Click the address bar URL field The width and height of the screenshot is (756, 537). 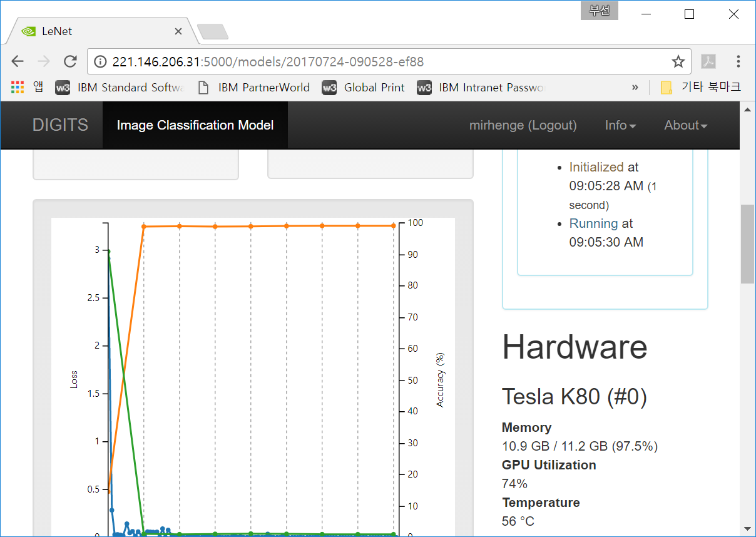coord(388,61)
